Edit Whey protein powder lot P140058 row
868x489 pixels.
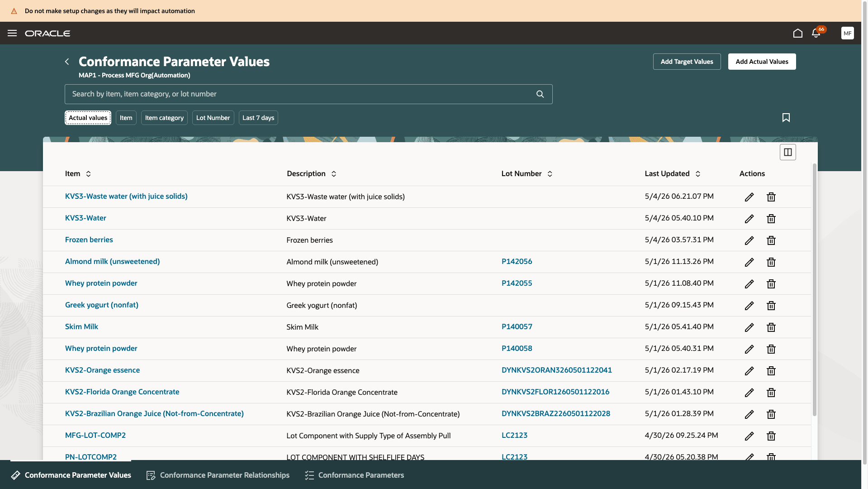tap(749, 349)
